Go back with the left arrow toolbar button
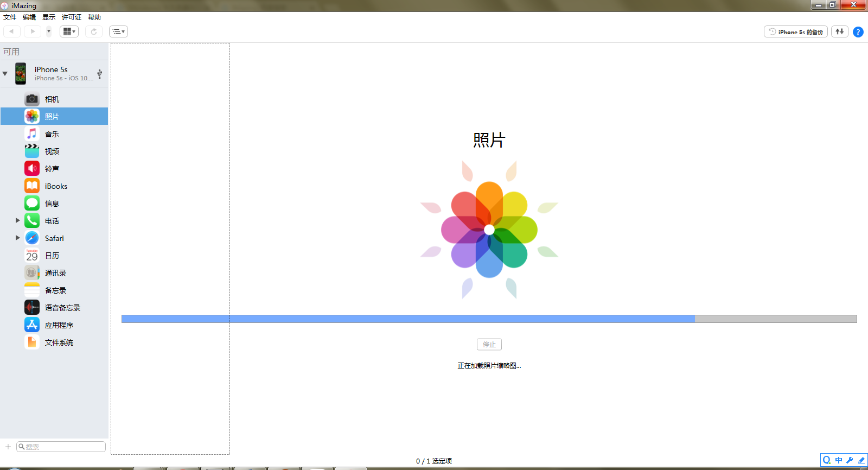868x470 pixels. (x=11, y=31)
